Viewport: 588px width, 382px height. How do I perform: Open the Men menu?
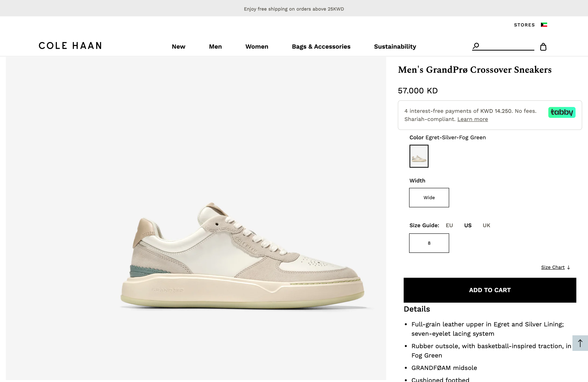tap(215, 46)
